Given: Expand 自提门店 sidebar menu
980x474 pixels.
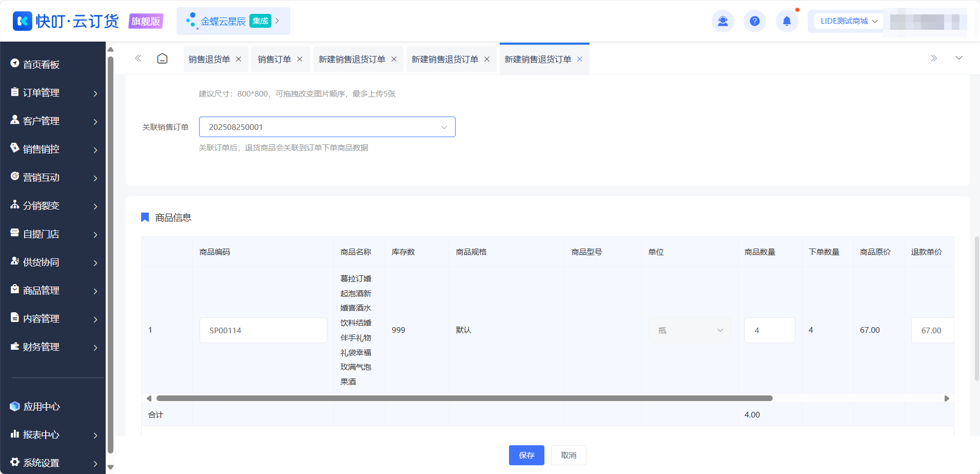Looking at the screenshot, I should pyautogui.click(x=53, y=234).
